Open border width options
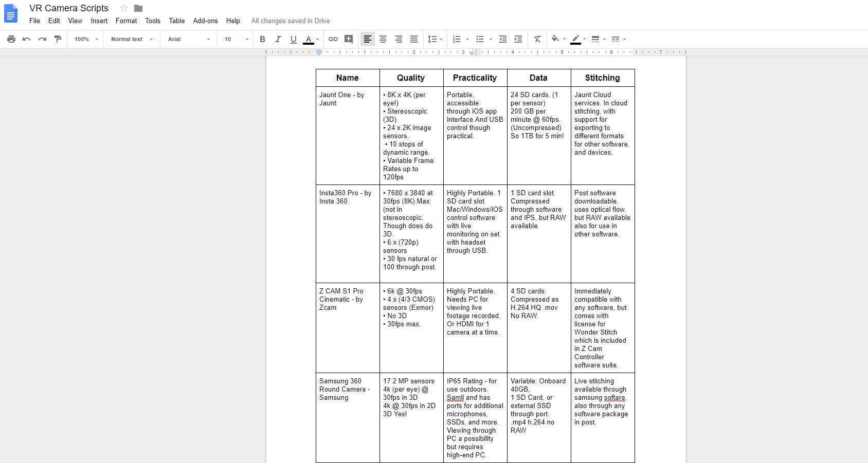868x463 pixels. click(598, 39)
